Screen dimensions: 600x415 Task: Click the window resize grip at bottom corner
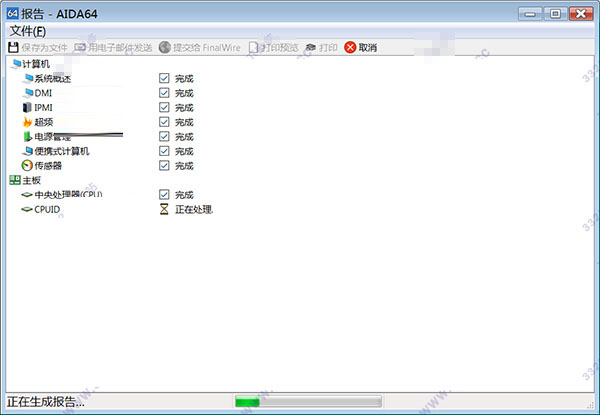click(x=592, y=405)
